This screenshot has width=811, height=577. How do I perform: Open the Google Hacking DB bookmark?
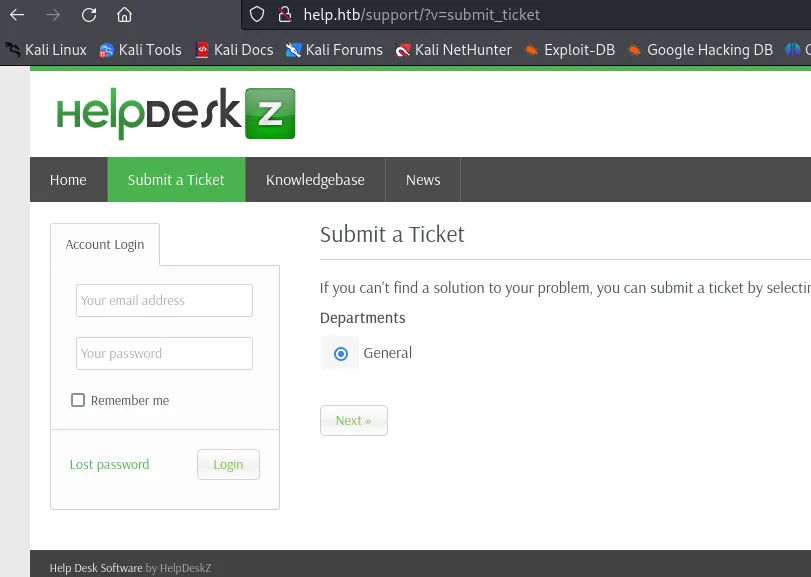click(700, 50)
